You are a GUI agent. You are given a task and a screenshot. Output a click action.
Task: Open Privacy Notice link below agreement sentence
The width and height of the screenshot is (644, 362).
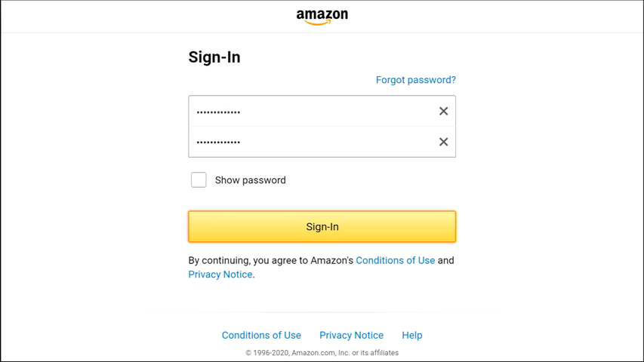click(x=220, y=275)
